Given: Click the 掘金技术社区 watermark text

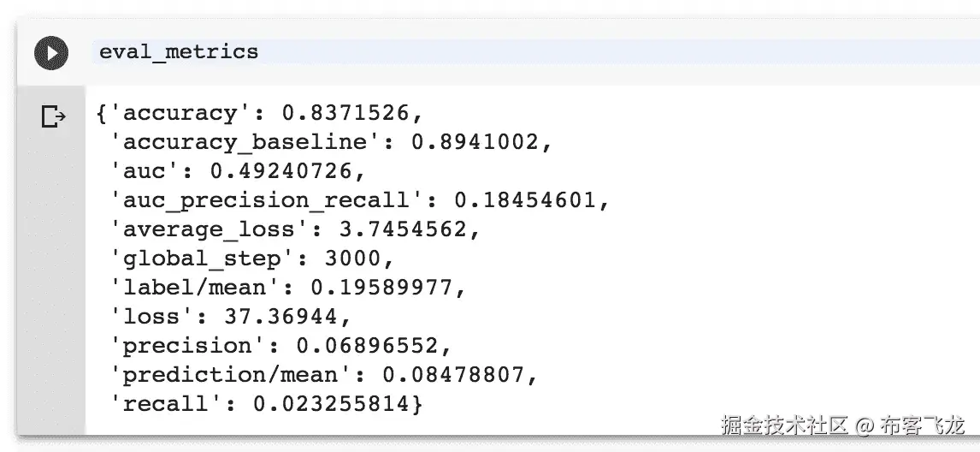Looking at the screenshot, I should (784, 425).
